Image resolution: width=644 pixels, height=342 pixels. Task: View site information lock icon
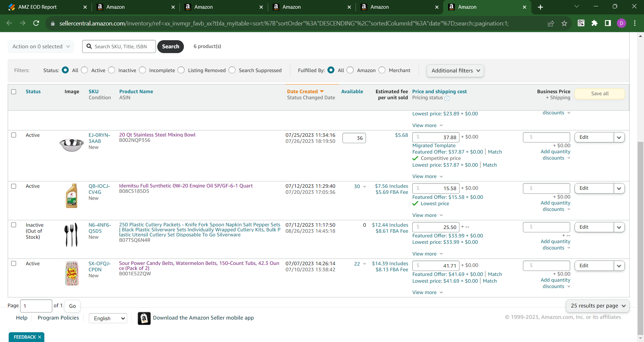(x=52, y=23)
